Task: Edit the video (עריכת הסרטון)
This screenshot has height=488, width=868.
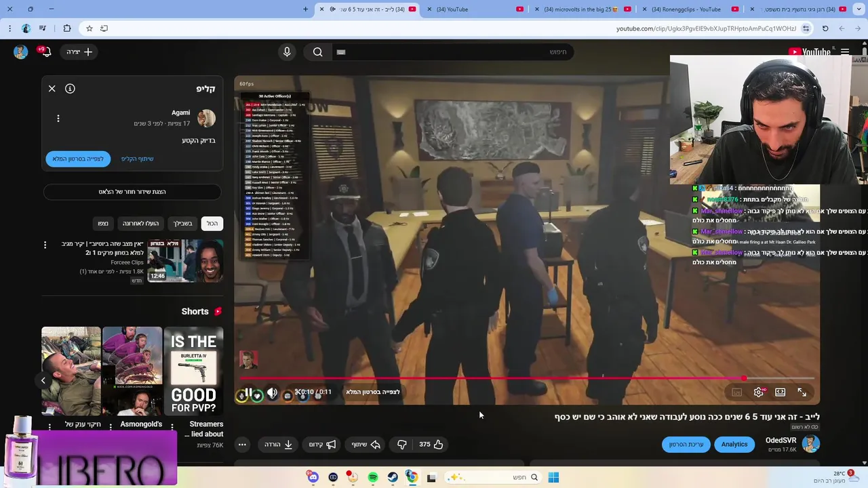Action: click(x=686, y=445)
